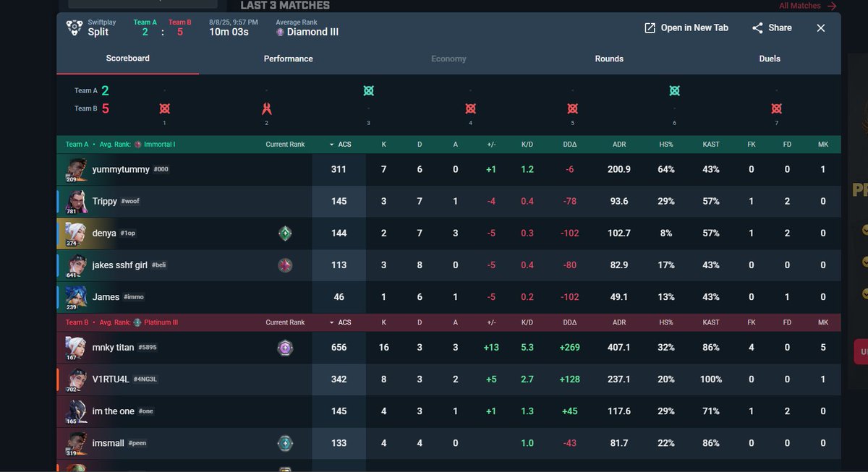Image resolution: width=868 pixels, height=472 pixels.
Task: Click denya's current rank badge
Action: click(x=285, y=233)
